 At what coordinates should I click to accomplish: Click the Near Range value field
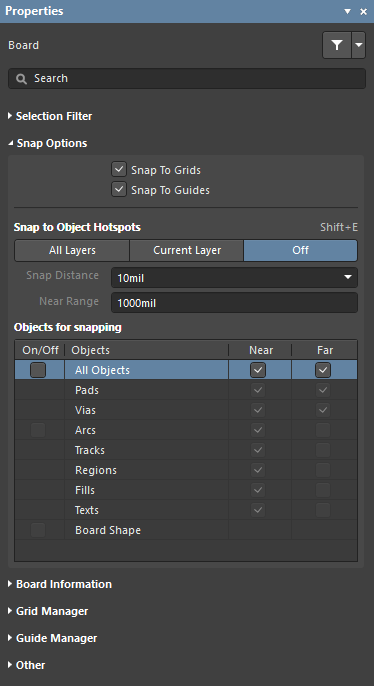click(x=234, y=303)
